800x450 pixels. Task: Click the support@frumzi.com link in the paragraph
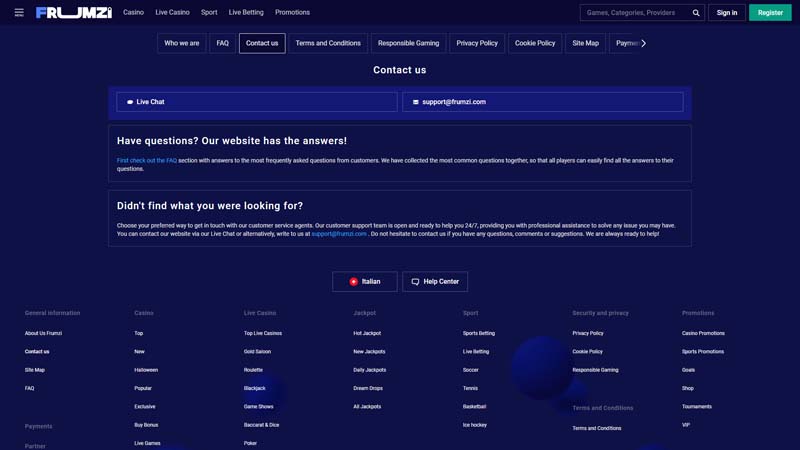[339, 234]
